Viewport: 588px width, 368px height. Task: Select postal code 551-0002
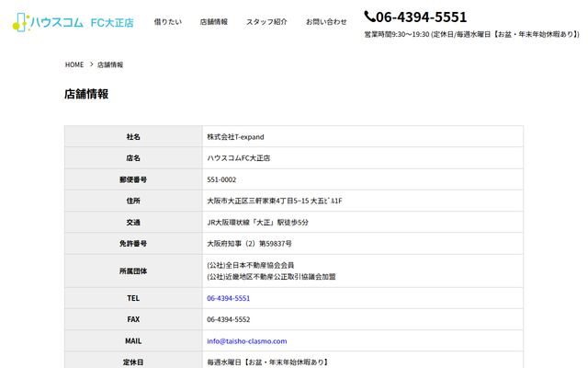pos(221,179)
